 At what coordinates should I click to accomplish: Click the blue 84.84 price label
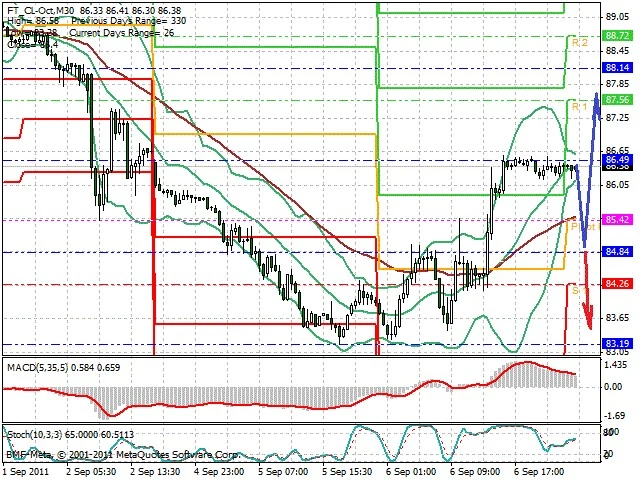pyautogui.click(x=617, y=251)
